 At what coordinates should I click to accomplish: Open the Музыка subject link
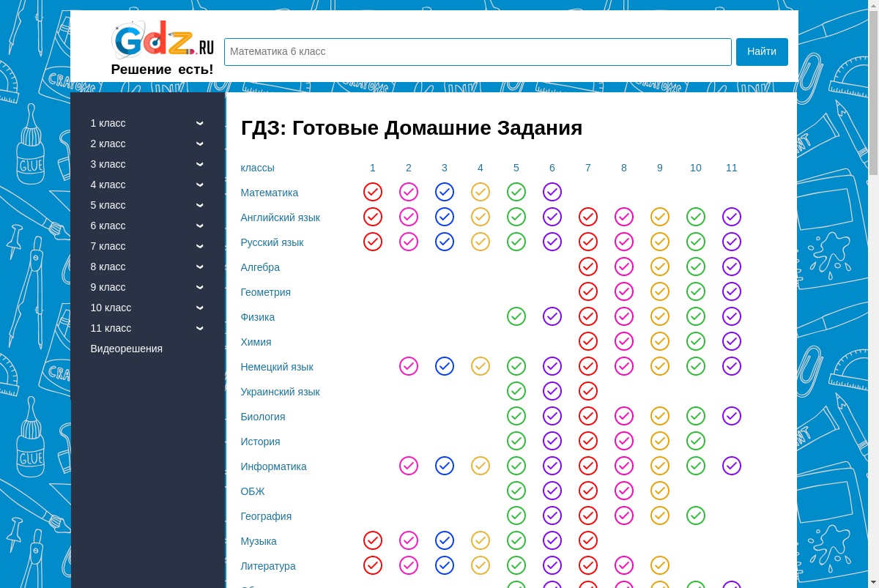tap(259, 541)
